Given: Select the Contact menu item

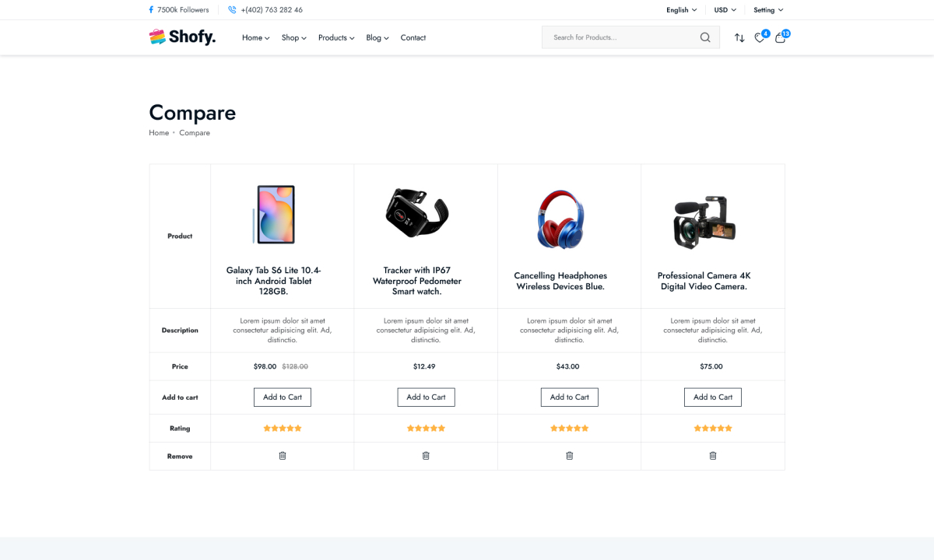Looking at the screenshot, I should click(413, 37).
